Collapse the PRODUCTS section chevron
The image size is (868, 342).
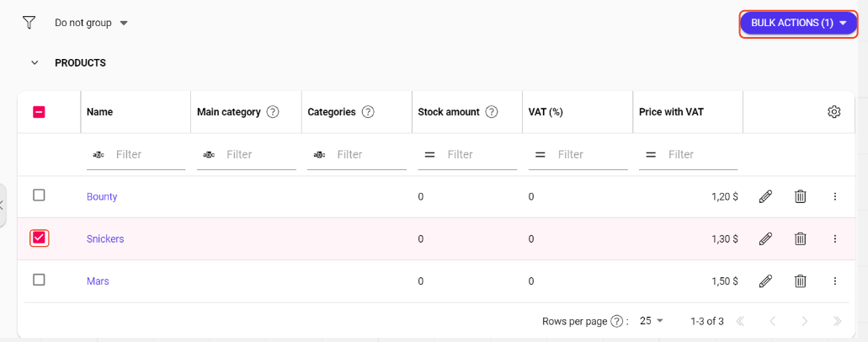click(x=35, y=62)
